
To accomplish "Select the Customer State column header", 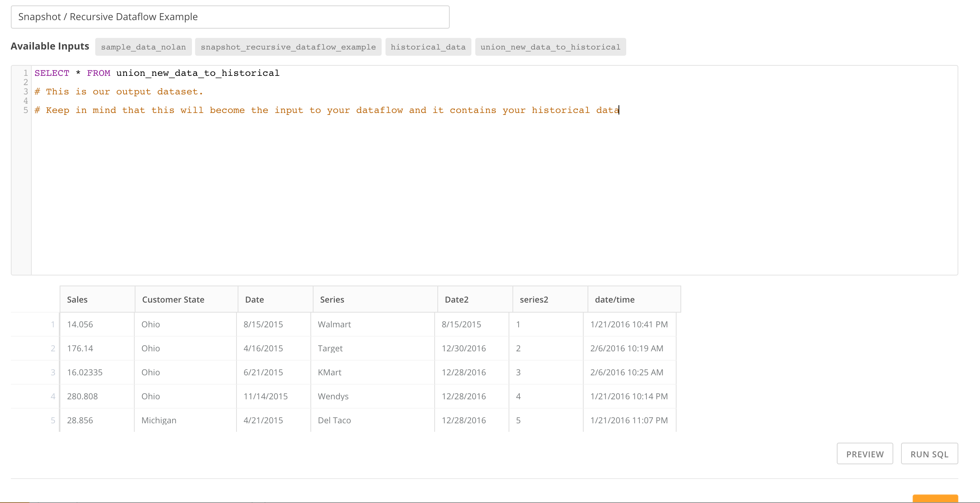I will click(x=173, y=299).
